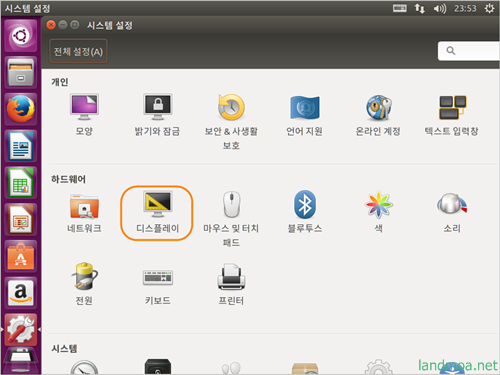The width and height of the screenshot is (500, 375).
Task: Open 디스플레이 settings
Action: coord(157,212)
